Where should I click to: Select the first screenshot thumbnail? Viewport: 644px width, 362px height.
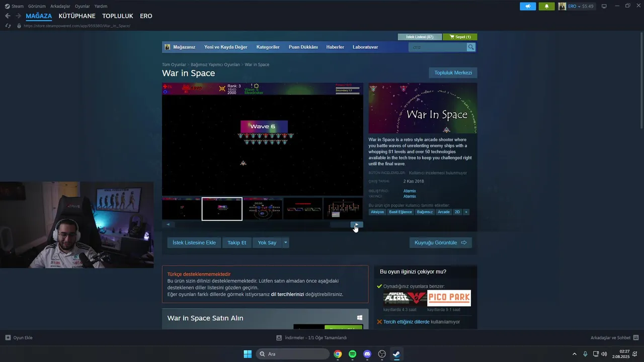pos(182,209)
